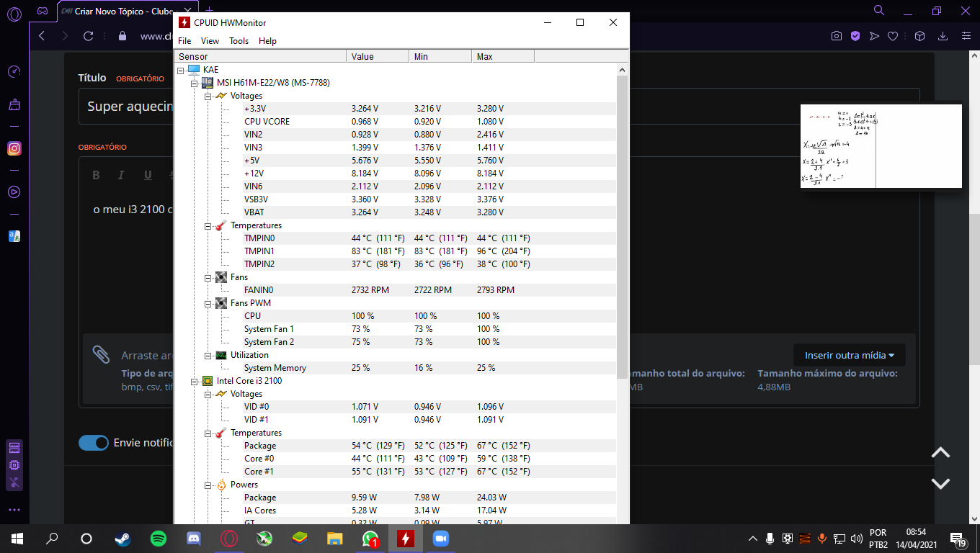The width and height of the screenshot is (980, 553).
Task: Click the HWMonitor vertical scrollbar thumb
Action: pos(623,227)
